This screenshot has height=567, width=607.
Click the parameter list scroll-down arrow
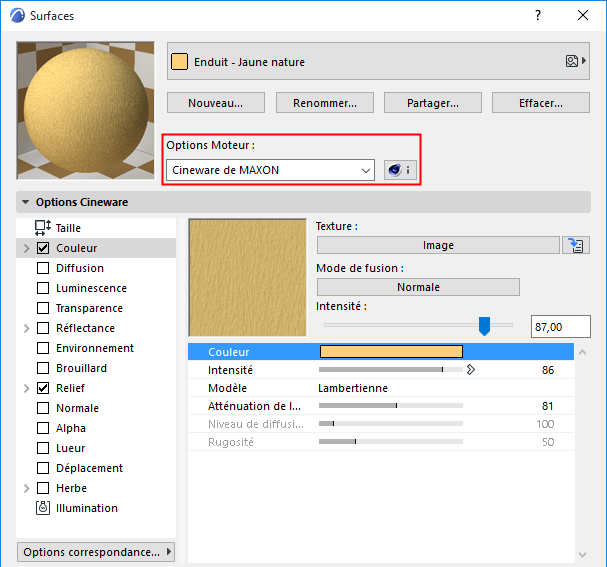[582, 555]
